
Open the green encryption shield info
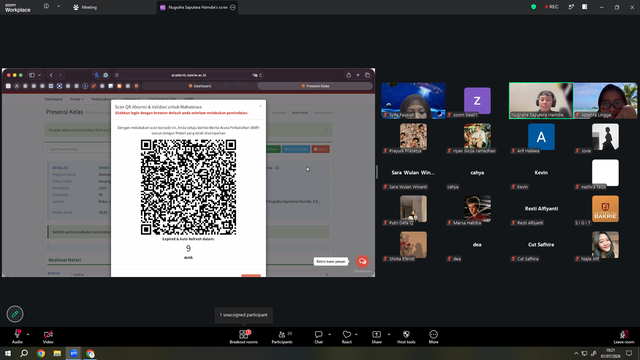point(533,7)
